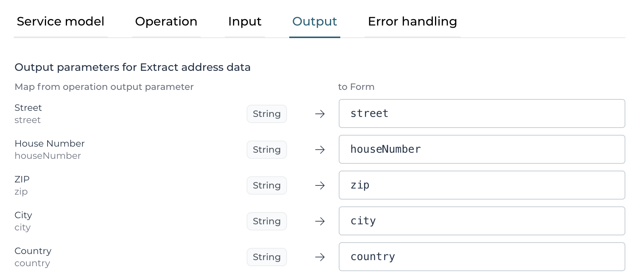Click the arrow icon beside Street
Viewport: 644px width, 278px height.
(x=320, y=114)
